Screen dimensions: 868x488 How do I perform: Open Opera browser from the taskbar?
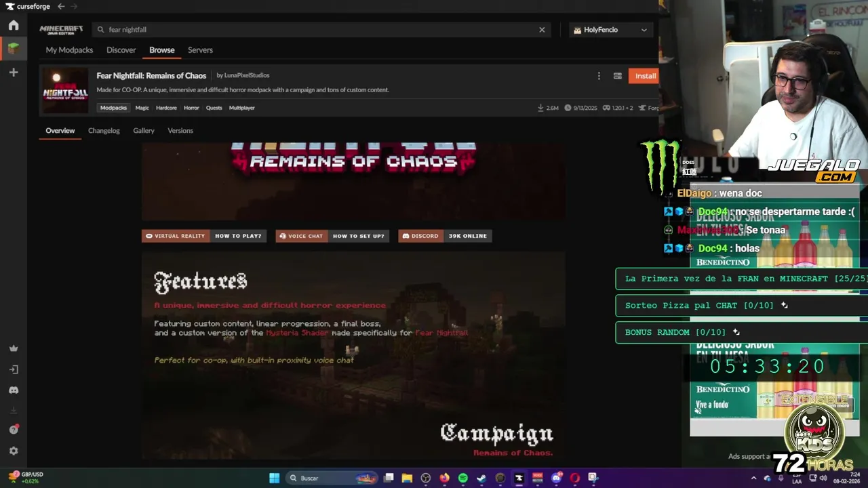coord(575,478)
